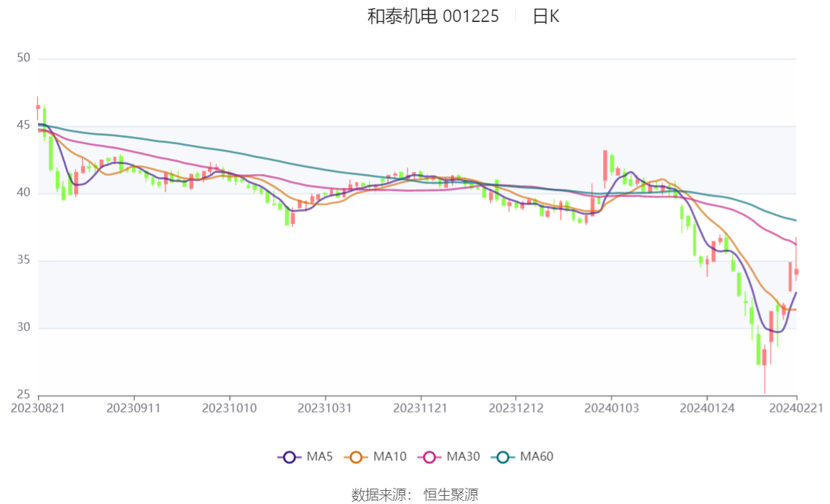
Task: Select the 日K label in the title
Action: point(546,16)
